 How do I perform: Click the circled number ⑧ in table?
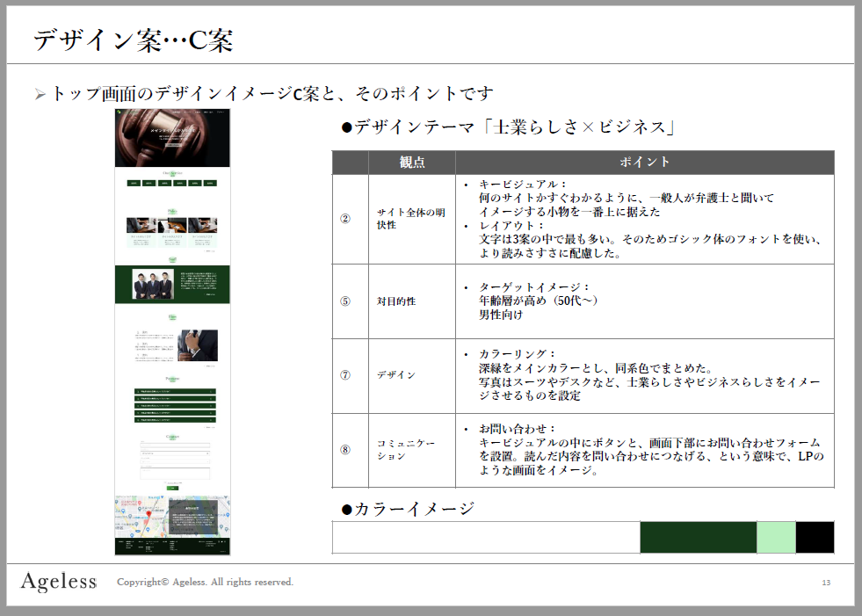point(345,450)
